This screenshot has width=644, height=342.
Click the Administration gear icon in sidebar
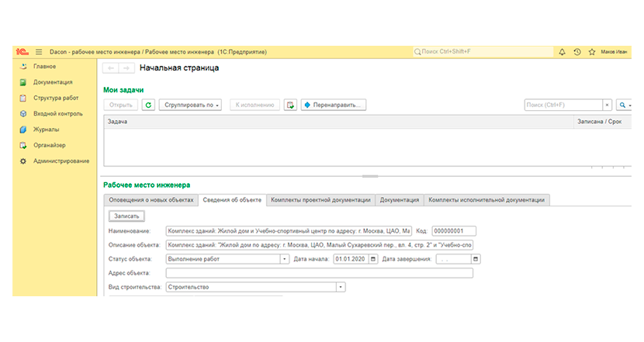[23, 161]
